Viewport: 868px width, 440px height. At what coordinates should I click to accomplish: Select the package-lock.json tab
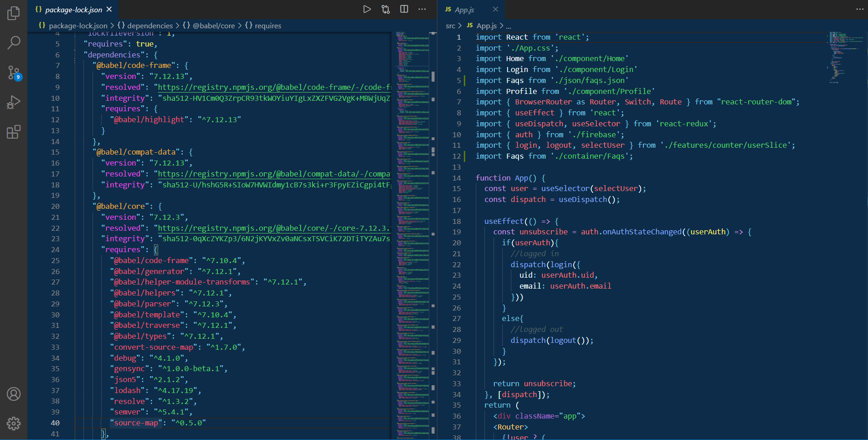pos(73,10)
